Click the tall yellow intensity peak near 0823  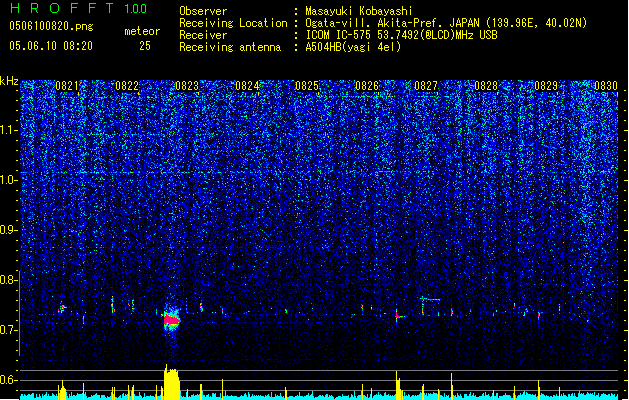(x=172, y=382)
